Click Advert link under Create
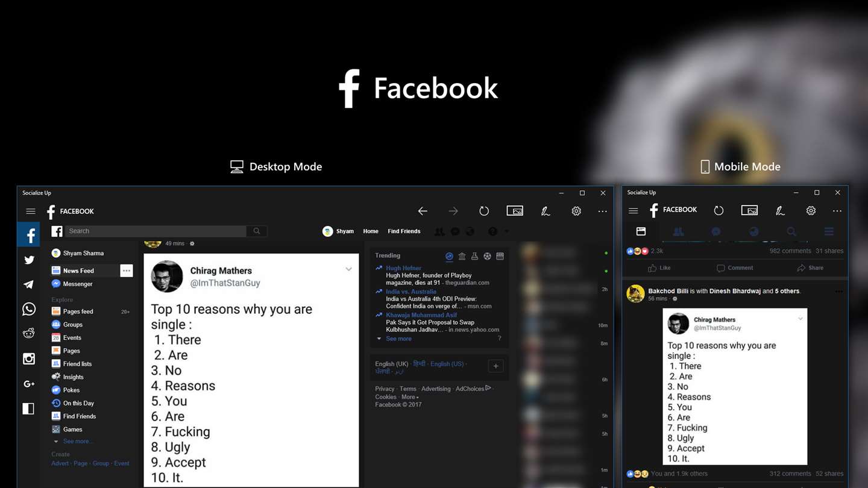The image size is (868, 488). tap(60, 463)
